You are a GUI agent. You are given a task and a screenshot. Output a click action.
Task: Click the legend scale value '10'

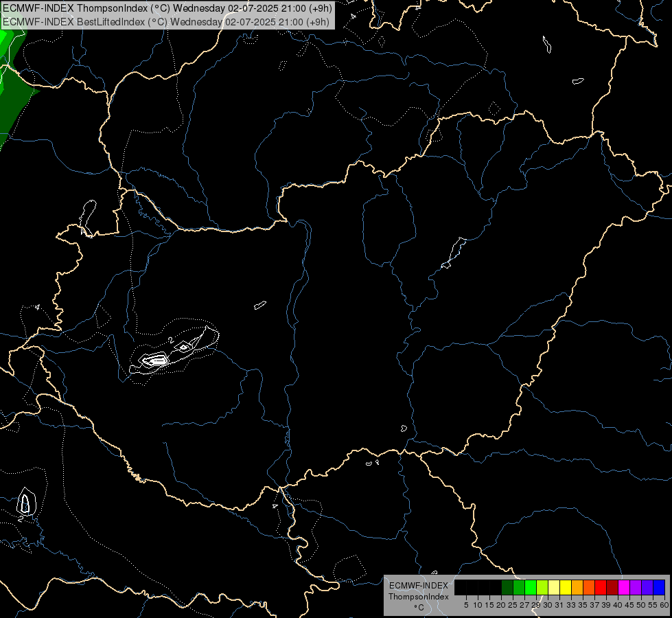(478, 605)
